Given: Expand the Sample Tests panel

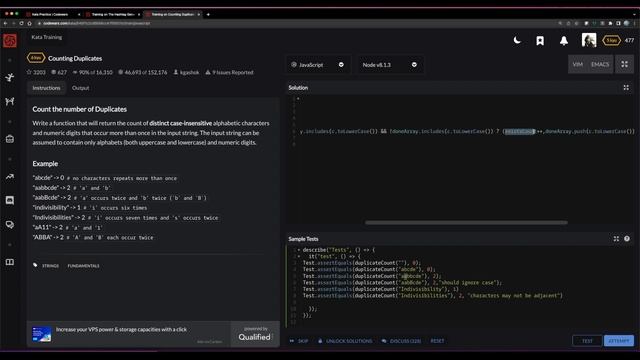Looking at the screenshot, I should pos(616,239).
